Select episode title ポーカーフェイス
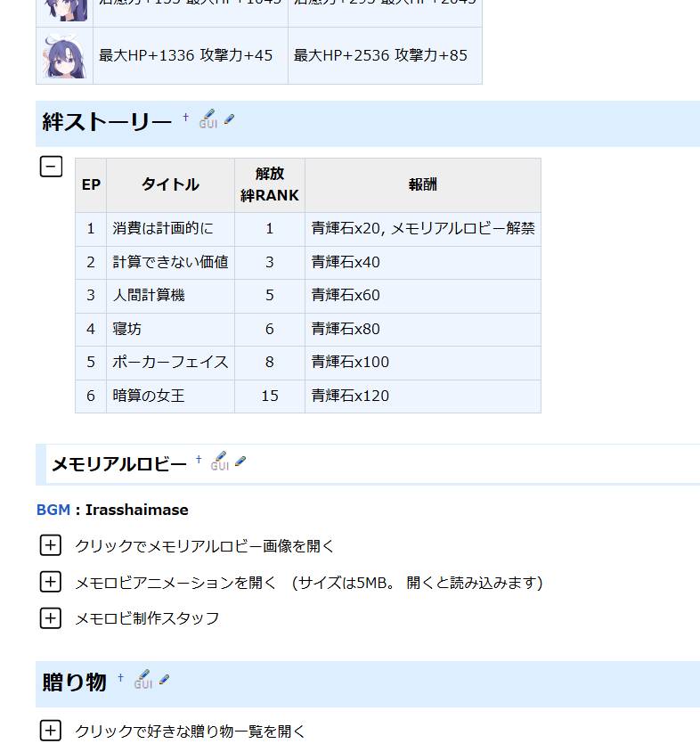 (x=170, y=362)
